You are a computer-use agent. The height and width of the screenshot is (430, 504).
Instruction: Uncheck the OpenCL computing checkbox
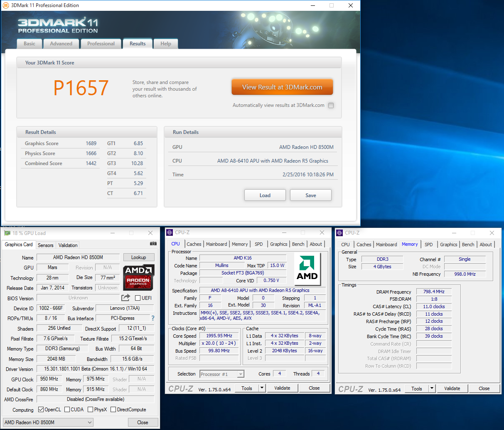41,410
